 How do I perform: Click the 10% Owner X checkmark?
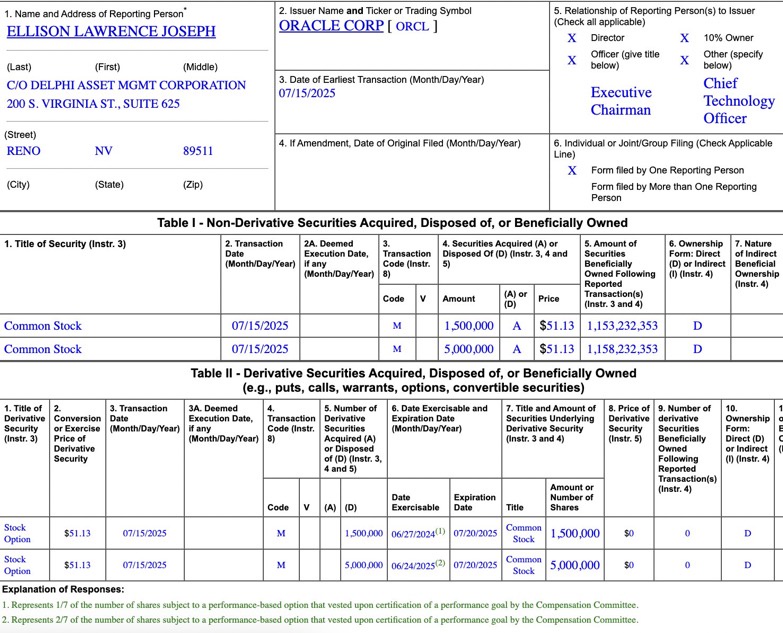pyautogui.click(x=685, y=38)
